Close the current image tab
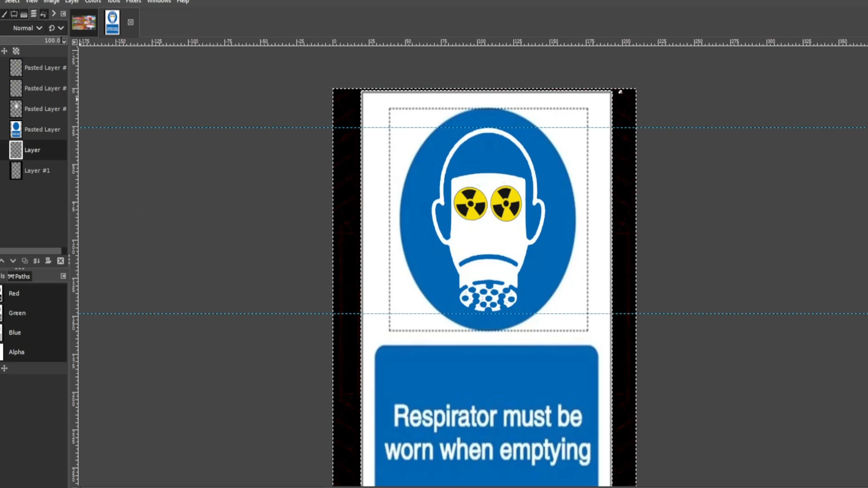 (x=131, y=22)
